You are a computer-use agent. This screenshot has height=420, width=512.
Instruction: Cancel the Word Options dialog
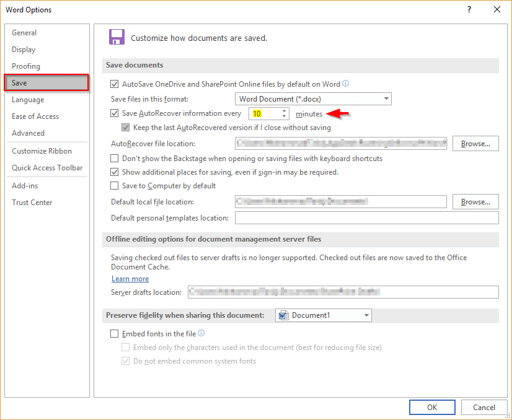click(484, 407)
